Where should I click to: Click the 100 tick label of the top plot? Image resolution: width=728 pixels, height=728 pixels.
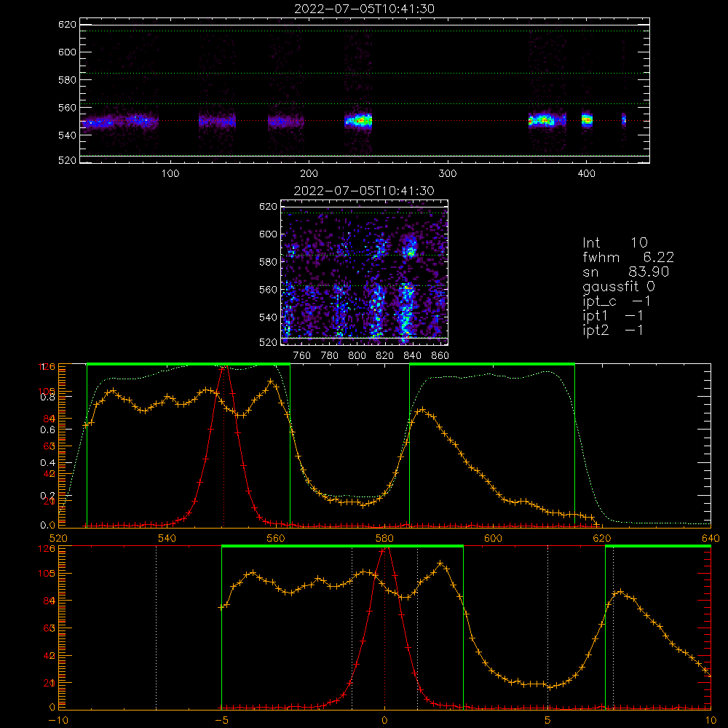(x=170, y=174)
